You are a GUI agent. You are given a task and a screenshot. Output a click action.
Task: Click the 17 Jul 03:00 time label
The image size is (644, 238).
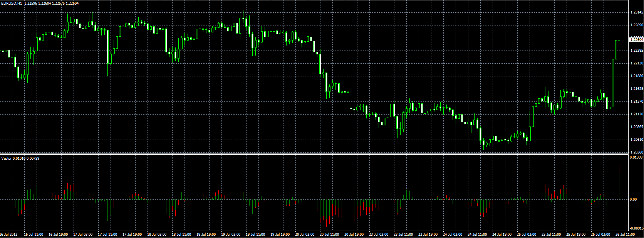tap(83, 234)
